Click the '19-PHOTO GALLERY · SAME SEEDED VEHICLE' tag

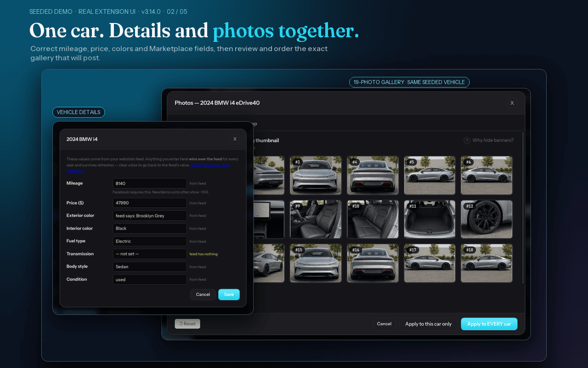pyautogui.click(x=409, y=82)
